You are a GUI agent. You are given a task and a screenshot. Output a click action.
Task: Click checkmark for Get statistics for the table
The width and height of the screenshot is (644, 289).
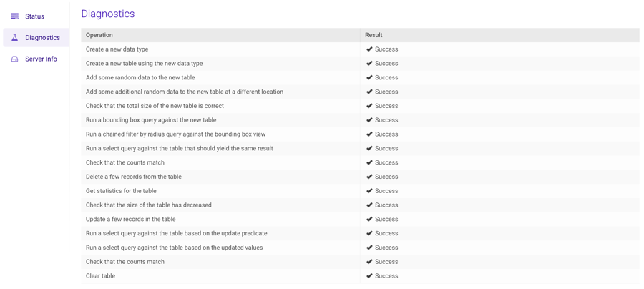(369, 191)
